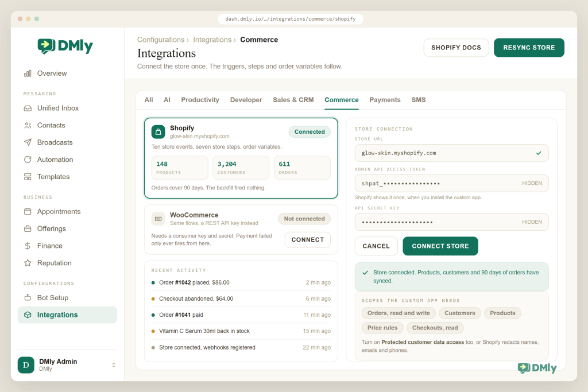Click the Contacts people icon
The height and width of the screenshot is (392, 588).
pyautogui.click(x=28, y=126)
